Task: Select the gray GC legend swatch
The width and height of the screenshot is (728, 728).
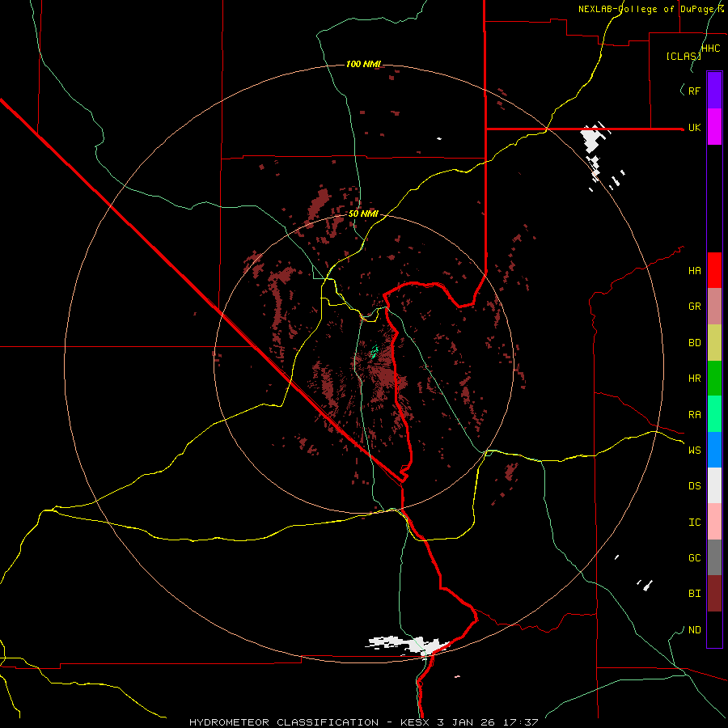Action: point(714,557)
